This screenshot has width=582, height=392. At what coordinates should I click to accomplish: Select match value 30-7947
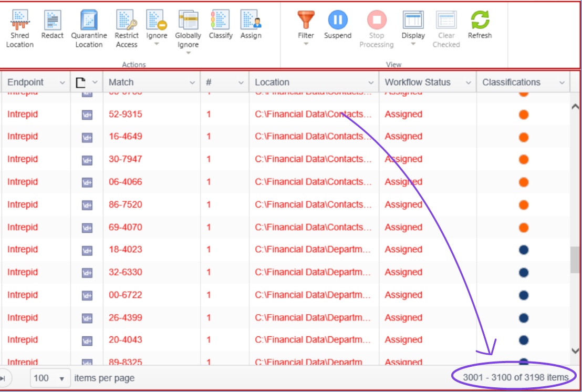click(x=126, y=159)
